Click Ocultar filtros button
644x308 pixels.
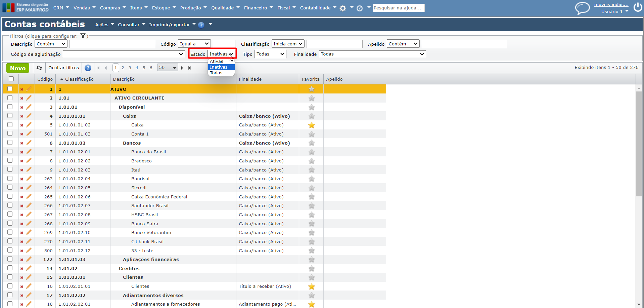pos(63,68)
